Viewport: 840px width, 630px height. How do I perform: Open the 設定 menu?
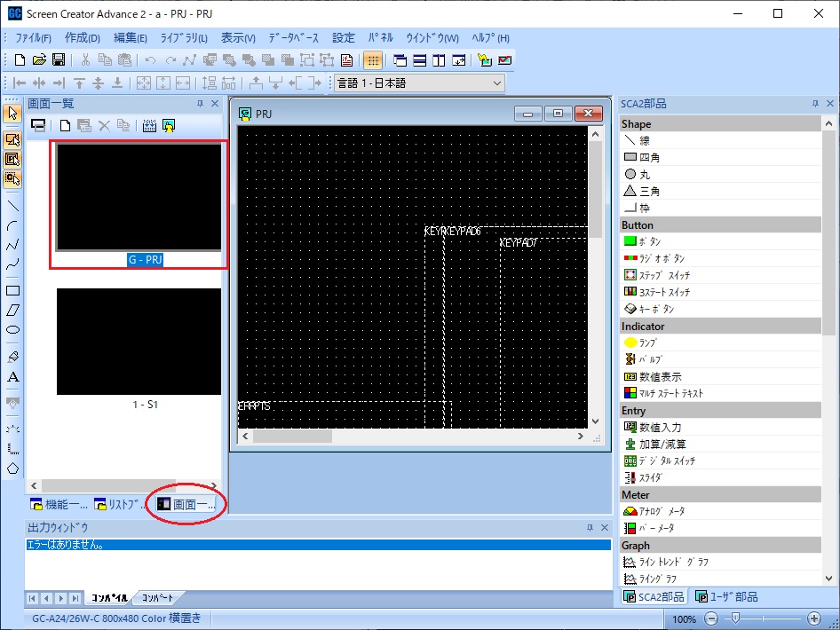point(344,38)
